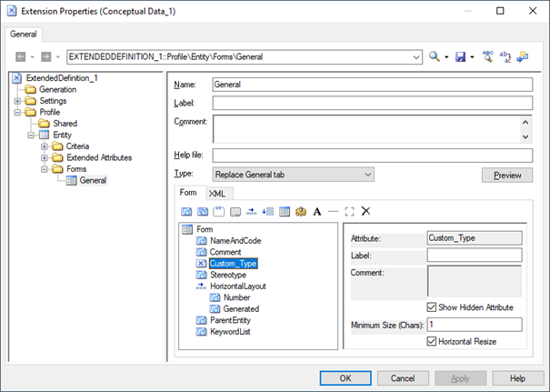Click the Preview button
Image resolution: width=550 pixels, height=392 pixels.
pyautogui.click(x=506, y=176)
